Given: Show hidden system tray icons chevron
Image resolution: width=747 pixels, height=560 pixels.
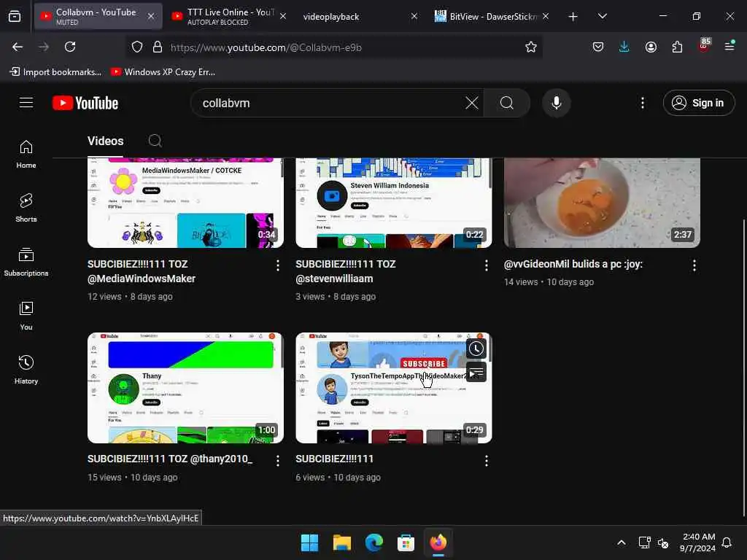Looking at the screenshot, I should point(622,542).
